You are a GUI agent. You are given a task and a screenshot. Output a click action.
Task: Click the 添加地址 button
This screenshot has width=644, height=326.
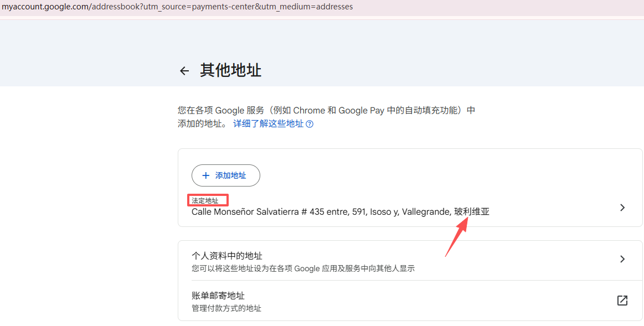pyautogui.click(x=225, y=175)
